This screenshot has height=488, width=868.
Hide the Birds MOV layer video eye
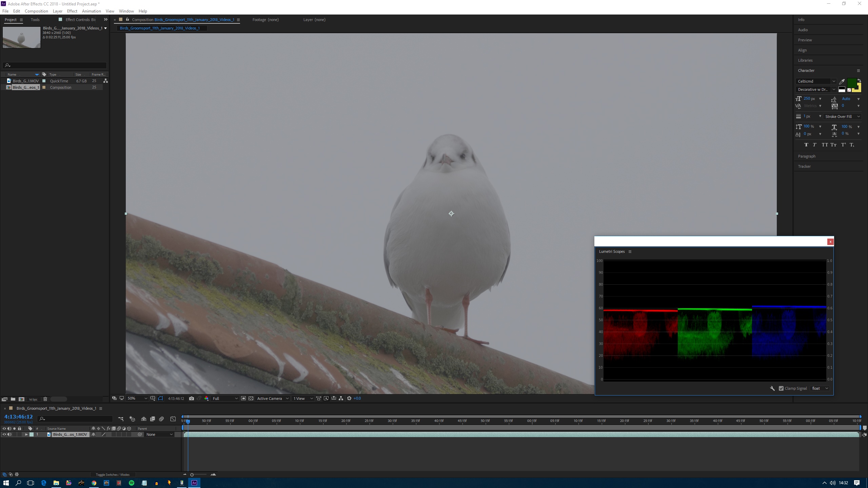(4, 434)
